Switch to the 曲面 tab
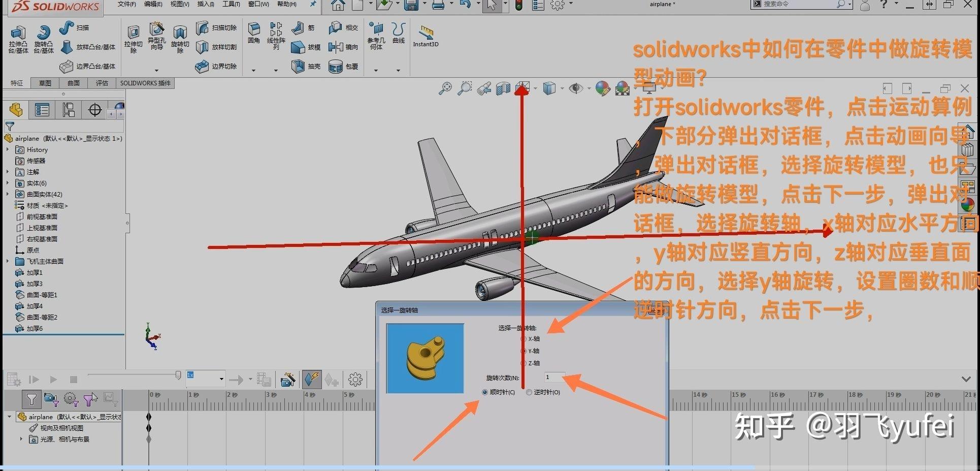980x471 pixels. (74, 83)
